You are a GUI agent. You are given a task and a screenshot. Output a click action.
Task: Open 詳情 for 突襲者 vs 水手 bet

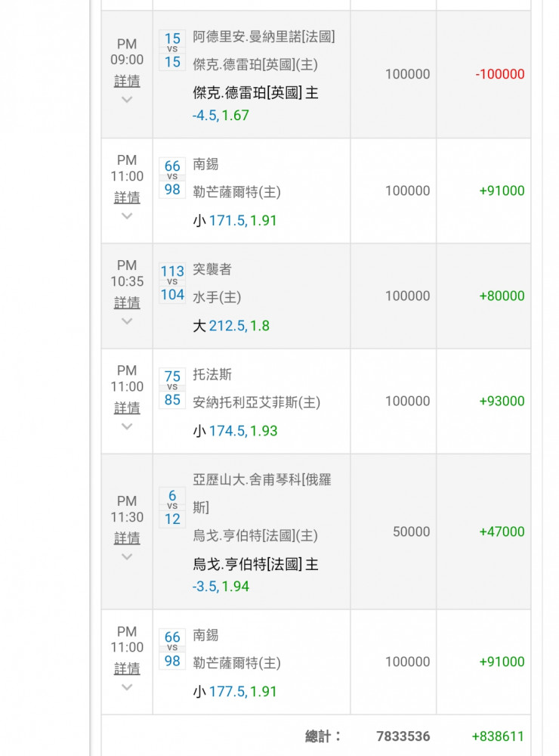click(127, 302)
